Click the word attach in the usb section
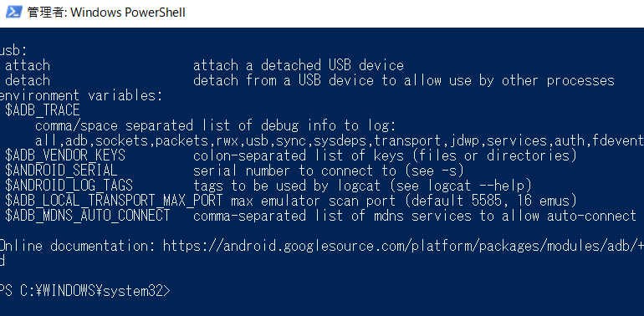Viewport: 644px width, 316px height. point(28,65)
